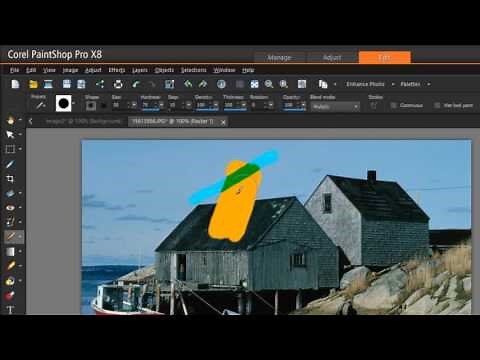
Task: Select the Red Eye tool
Action: click(x=10, y=208)
